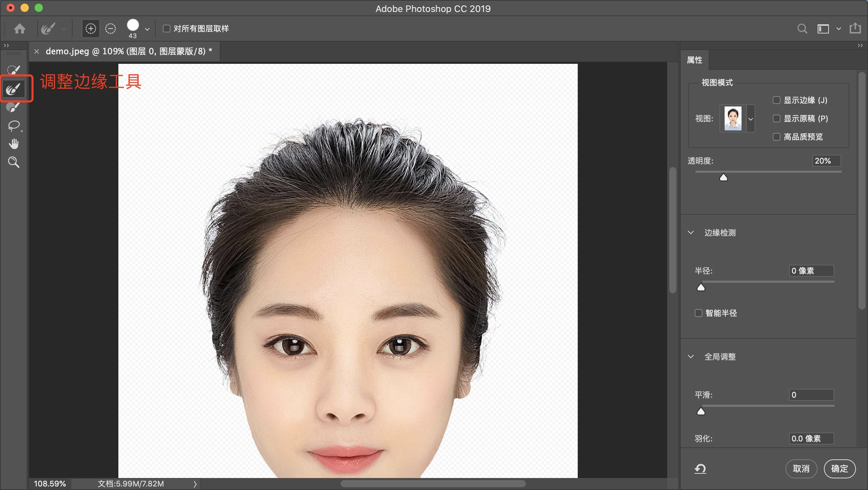Click the search magnifier icon in options bar
The height and width of the screenshot is (490, 868).
click(802, 29)
